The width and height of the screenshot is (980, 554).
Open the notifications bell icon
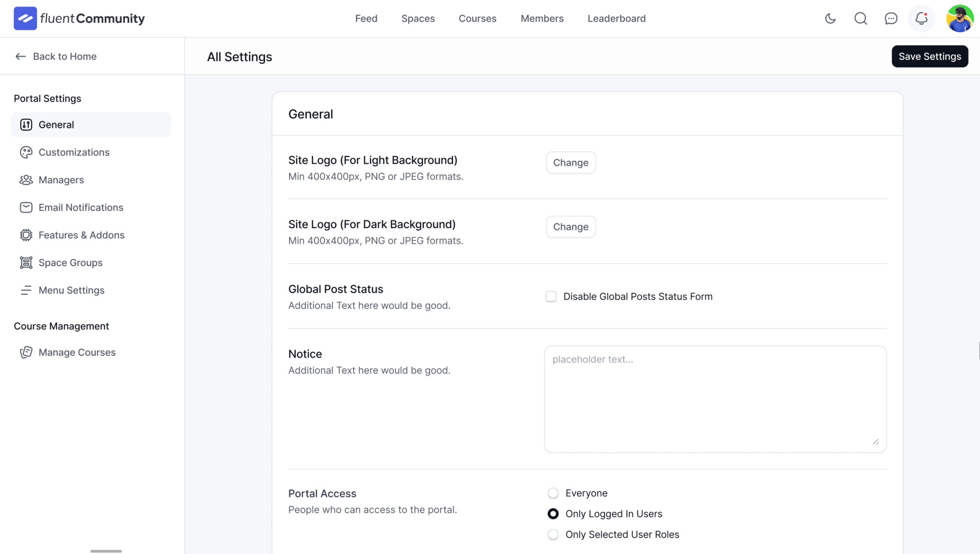tap(921, 18)
